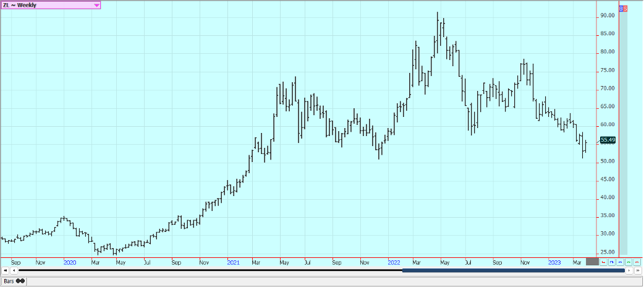The height and width of the screenshot is (287, 644).
Task: Click the 25.00 price axis label
Action: pyautogui.click(x=608, y=252)
